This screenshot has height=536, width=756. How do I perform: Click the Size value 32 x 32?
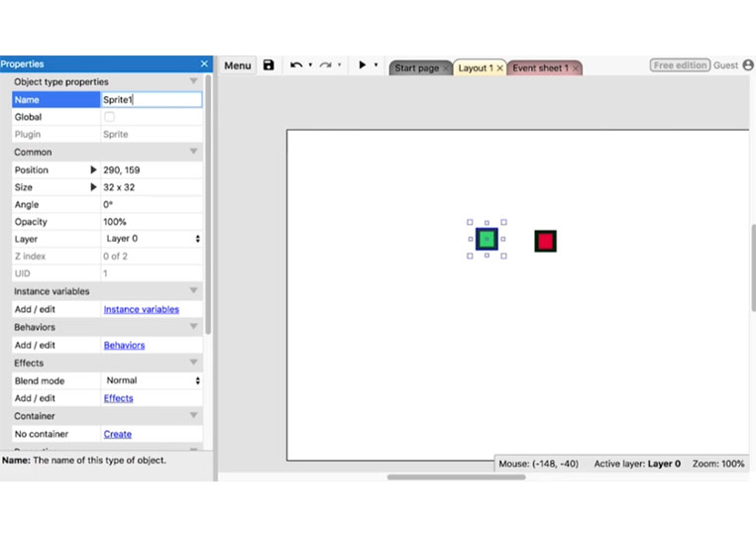[x=119, y=187]
